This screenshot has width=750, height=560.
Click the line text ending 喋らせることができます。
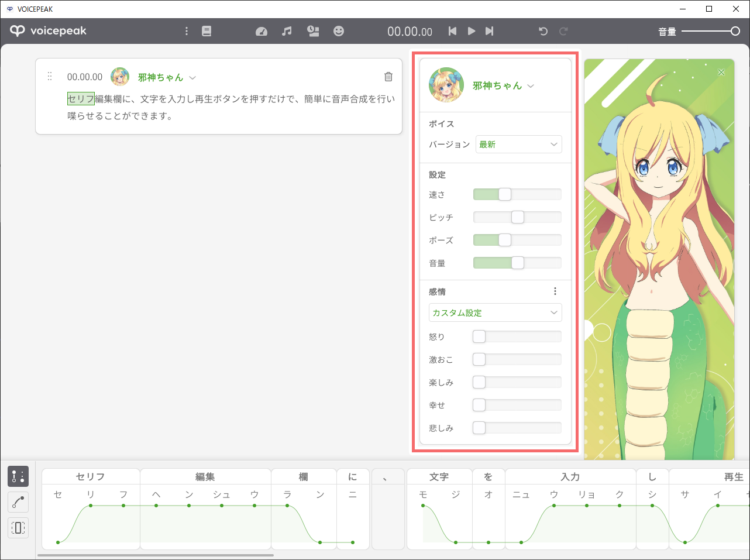(121, 116)
